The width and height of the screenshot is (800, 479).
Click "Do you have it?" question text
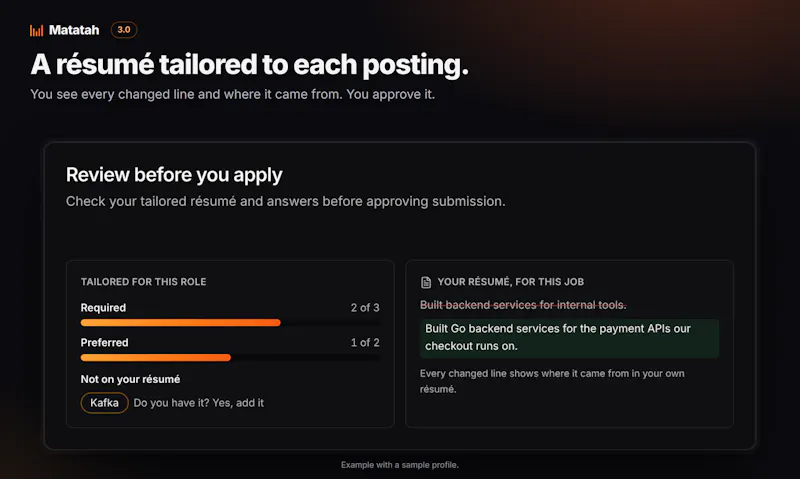171,403
